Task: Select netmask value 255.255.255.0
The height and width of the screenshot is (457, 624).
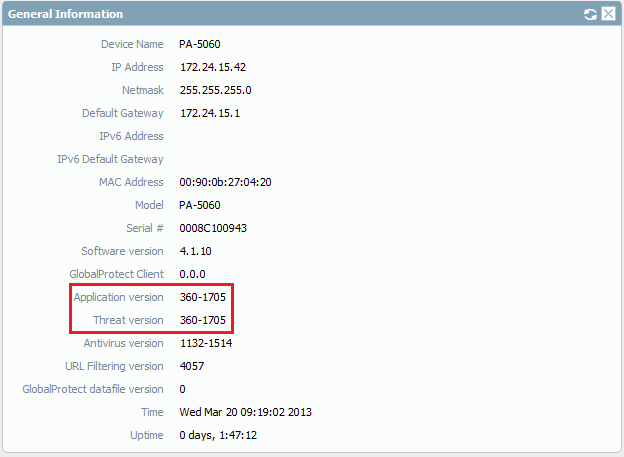Action: (215, 90)
